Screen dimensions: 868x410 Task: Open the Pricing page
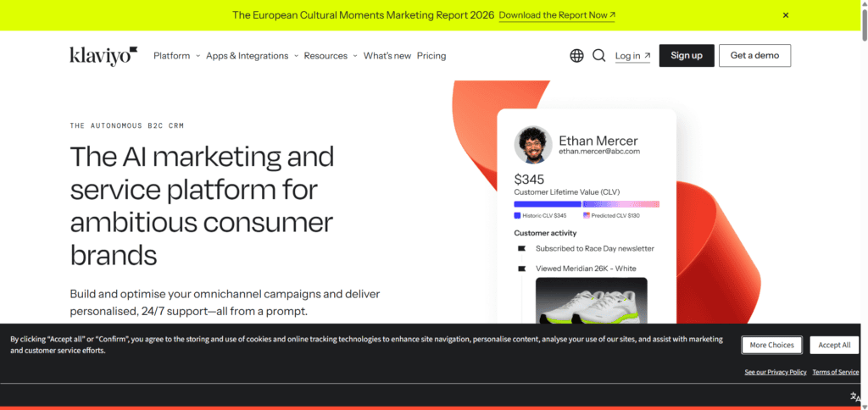(431, 56)
